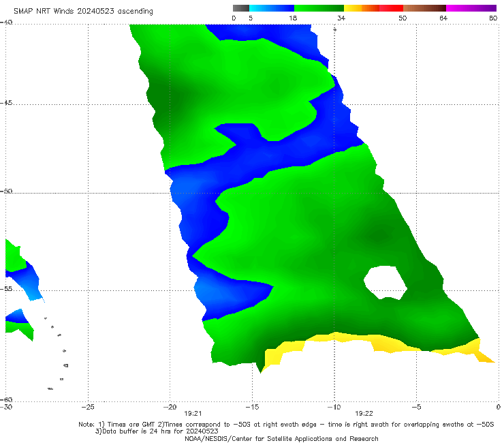Screen dimensions: 504x443
Task: Click the yellow-orange segment of the color bar
Action: pos(362,8)
